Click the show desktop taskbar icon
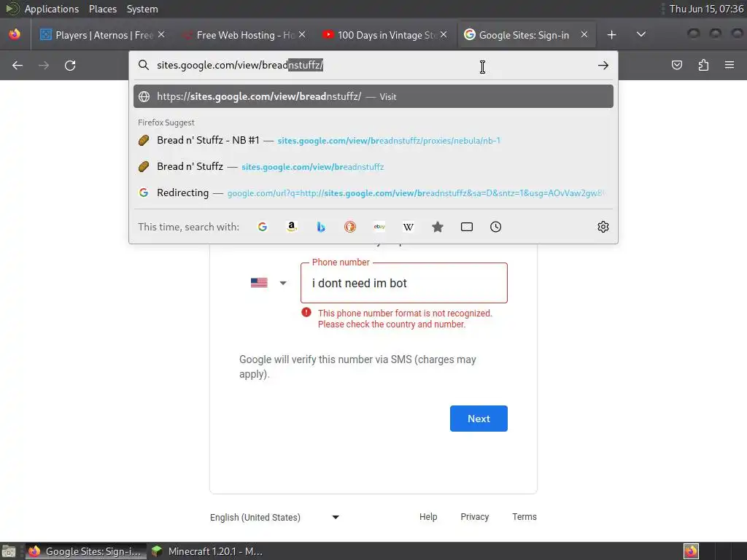The width and height of the screenshot is (747, 560). point(9,551)
